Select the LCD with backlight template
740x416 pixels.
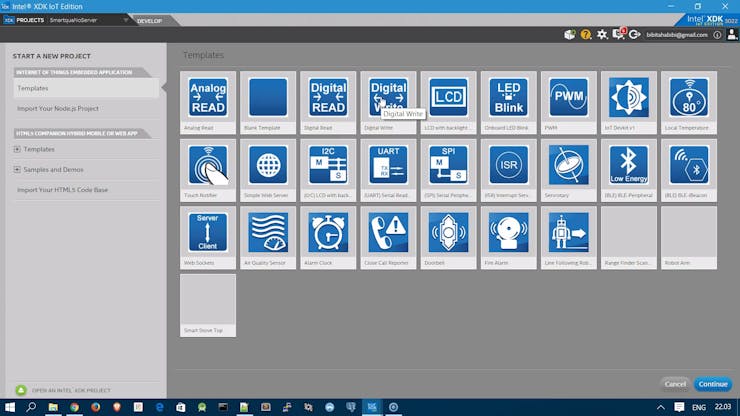pos(448,102)
